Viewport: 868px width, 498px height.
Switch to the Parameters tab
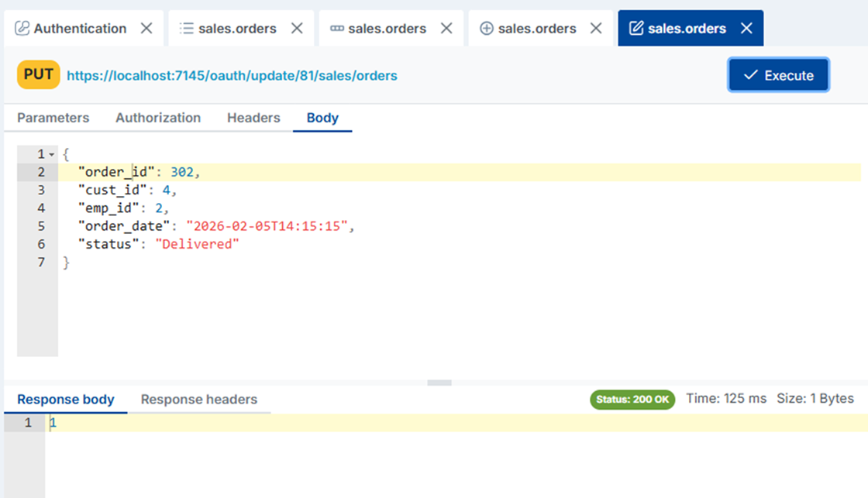pyautogui.click(x=53, y=118)
